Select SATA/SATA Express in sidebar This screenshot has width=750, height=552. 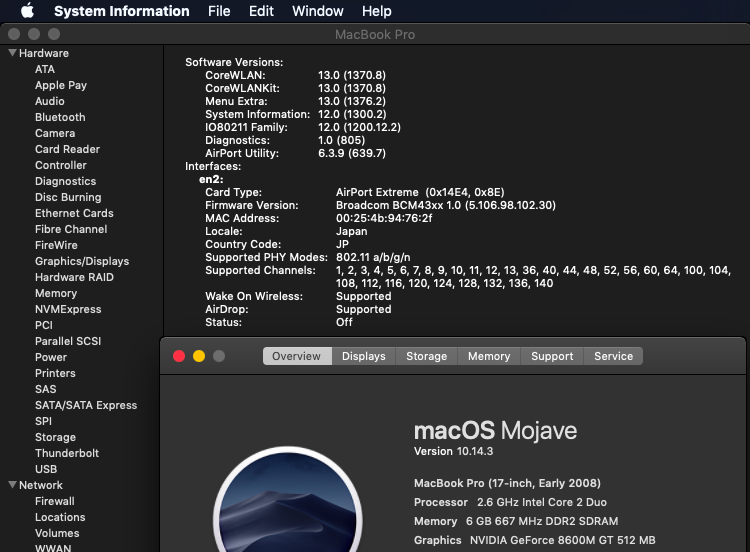click(86, 405)
